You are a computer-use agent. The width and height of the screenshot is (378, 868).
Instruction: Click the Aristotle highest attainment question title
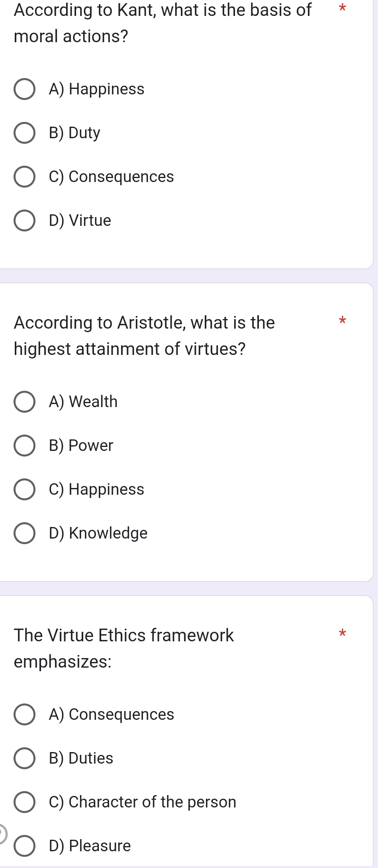[x=144, y=335]
